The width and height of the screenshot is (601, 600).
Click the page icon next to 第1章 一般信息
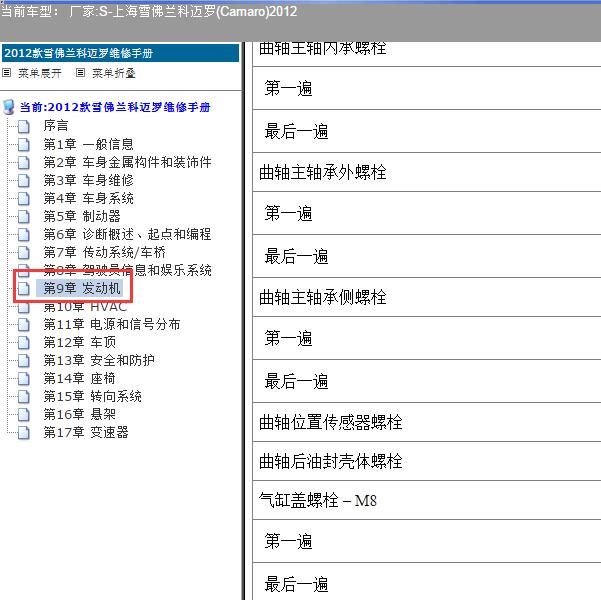(x=24, y=145)
